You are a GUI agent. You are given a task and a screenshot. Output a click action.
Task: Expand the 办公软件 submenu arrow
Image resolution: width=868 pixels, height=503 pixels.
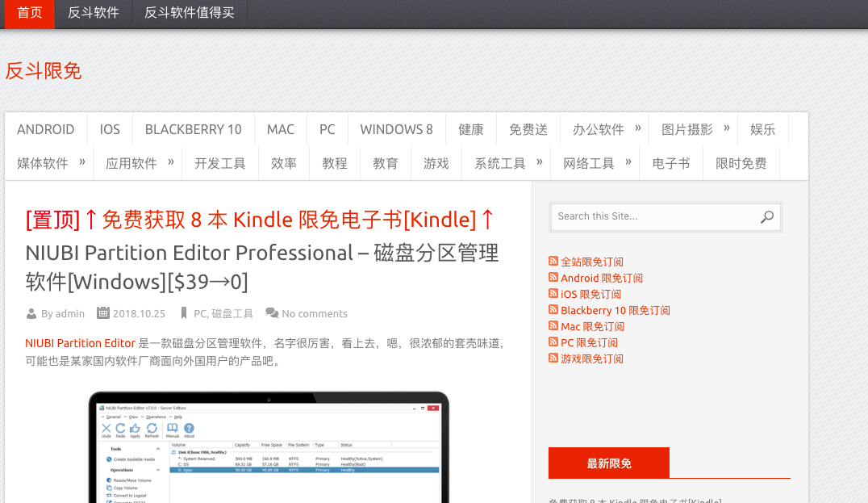pyautogui.click(x=638, y=128)
